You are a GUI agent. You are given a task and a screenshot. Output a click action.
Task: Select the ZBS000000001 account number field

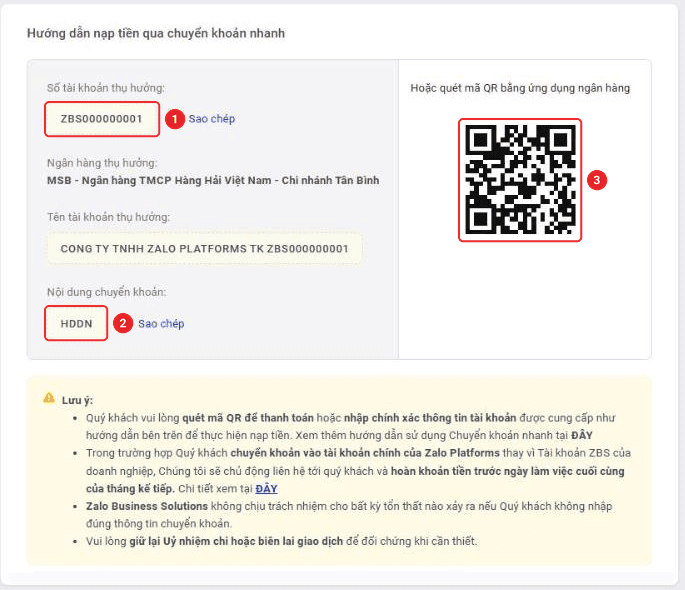click(102, 119)
